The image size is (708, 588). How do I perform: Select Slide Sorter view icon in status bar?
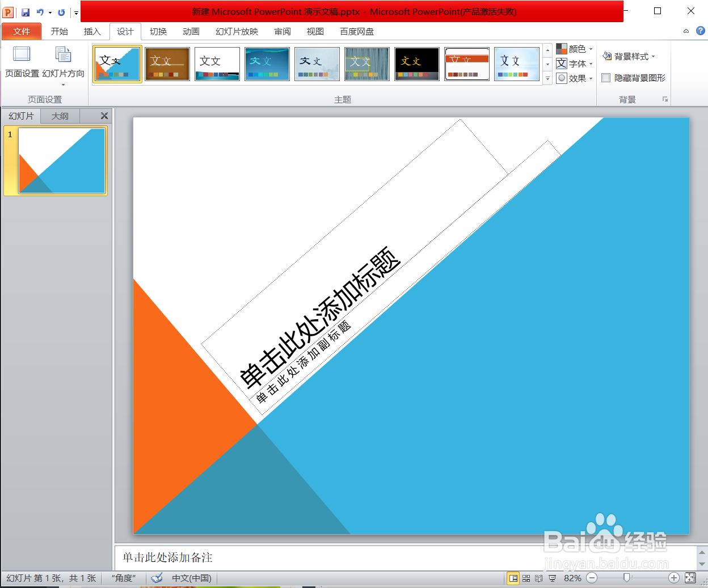point(526,578)
